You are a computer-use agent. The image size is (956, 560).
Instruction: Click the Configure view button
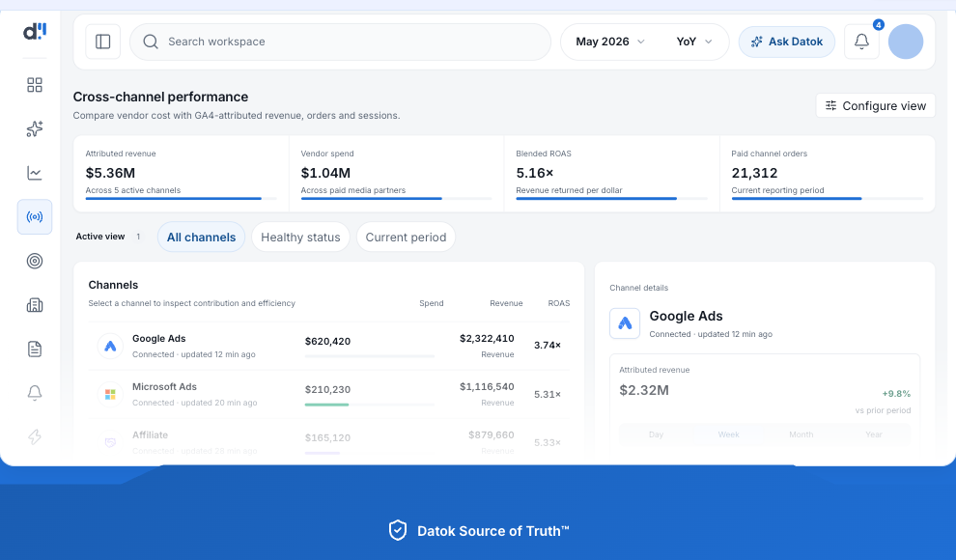(x=876, y=105)
